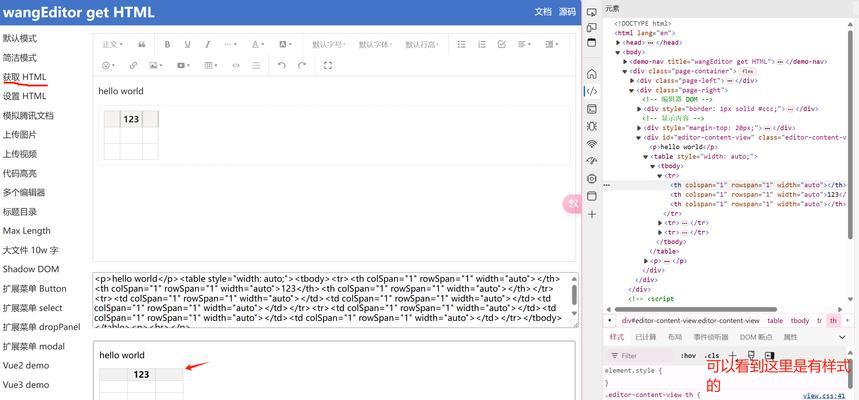Screen dimensions: 859x400
Task: Open the insert video menu
Action: (x=184, y=65)
